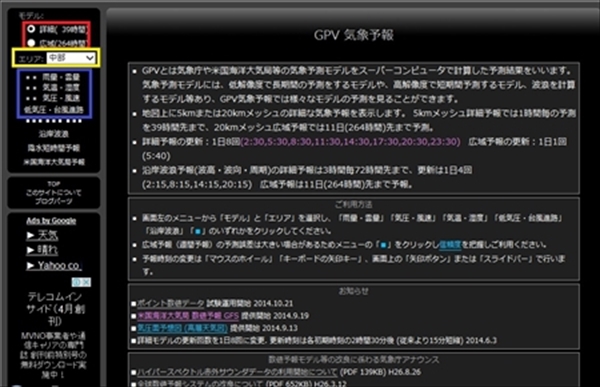
Task: Open the 低気圧・台風進路 forecast
Action: [x=54, y=109]
